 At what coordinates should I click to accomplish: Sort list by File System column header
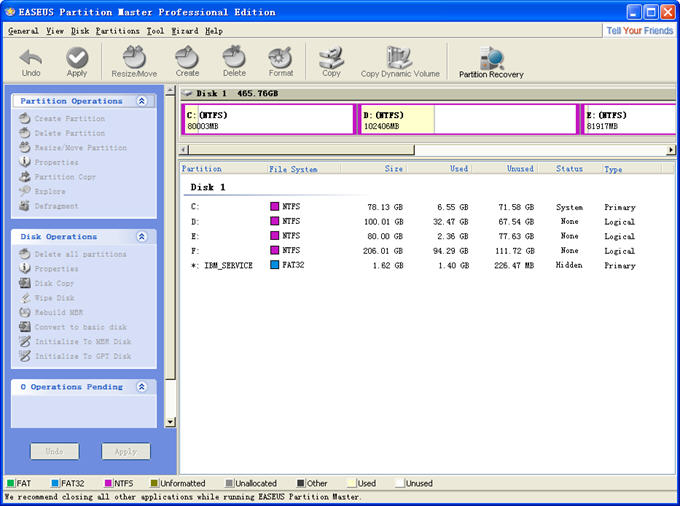pyautogui.click(x=293, y=169)
